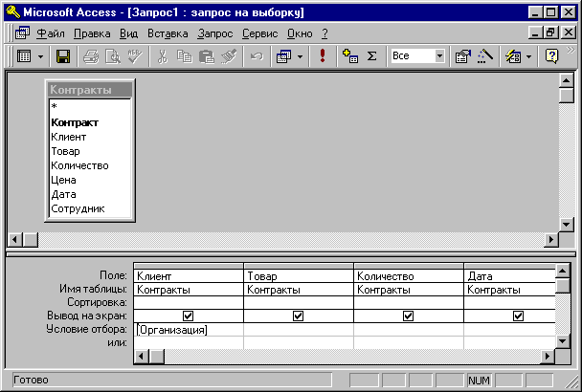Click the Поле cell containing Клиент

[x=189, y=276]
